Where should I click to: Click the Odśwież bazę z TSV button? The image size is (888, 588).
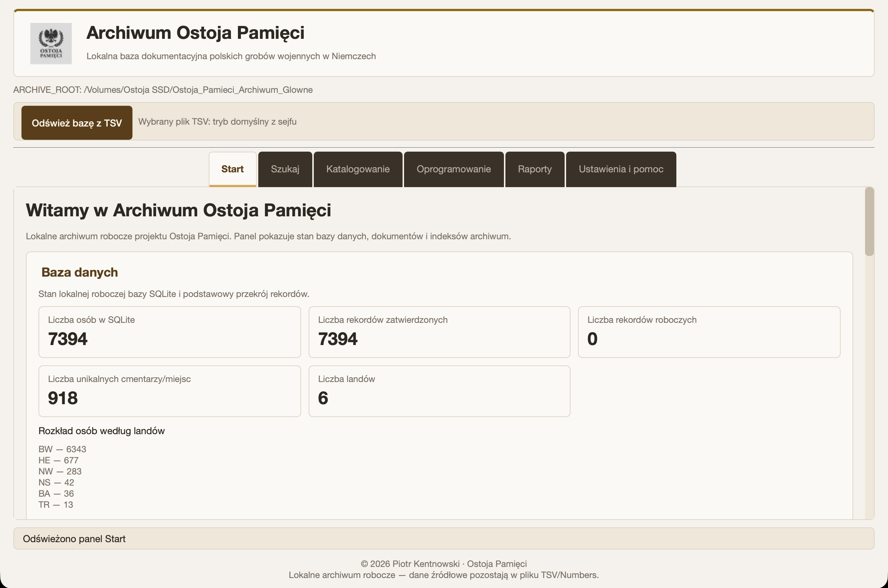point(77,123)
